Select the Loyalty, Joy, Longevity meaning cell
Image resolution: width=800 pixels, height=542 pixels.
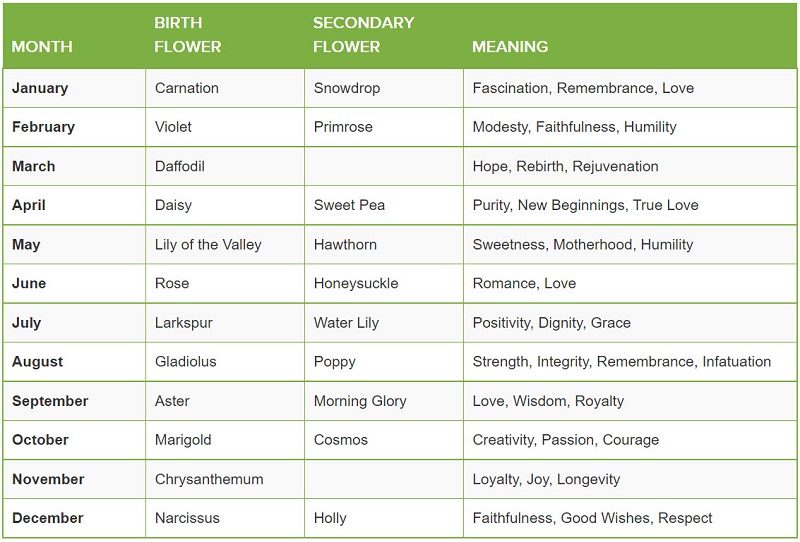(546, 479)
